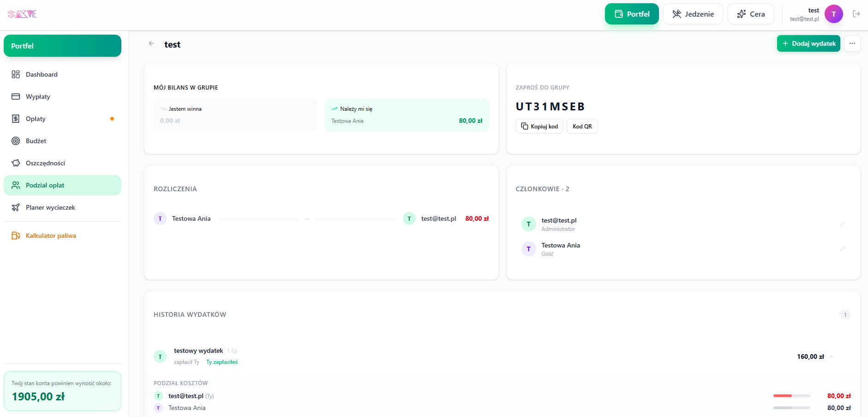This screenshot has height=417, width=868.
Task: Edit member Testowa Ania with the pencil icon
Action: click(x=842, y=249)
